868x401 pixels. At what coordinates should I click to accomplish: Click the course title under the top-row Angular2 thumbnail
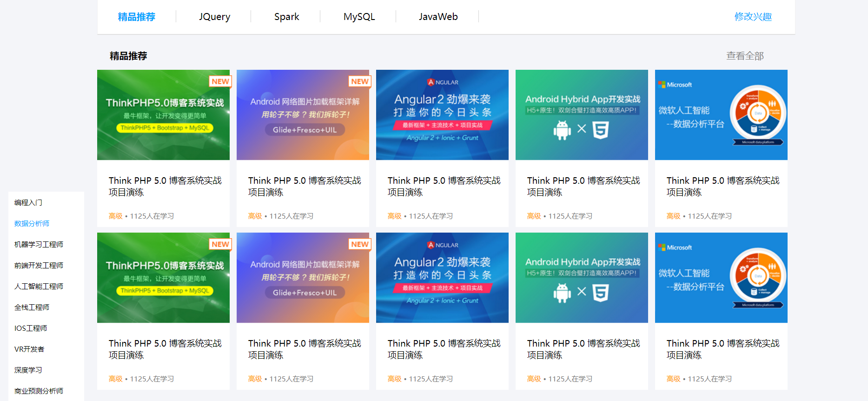point(444,186)
